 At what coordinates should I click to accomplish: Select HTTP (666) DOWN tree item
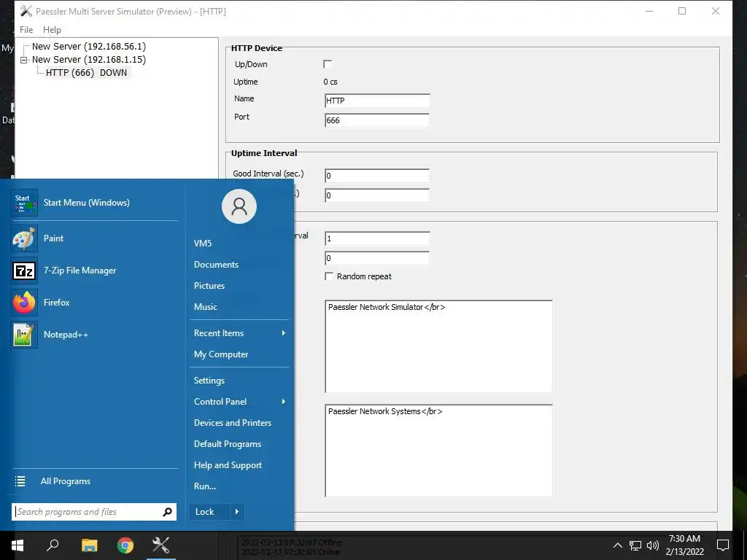click(x=86, y=73)
